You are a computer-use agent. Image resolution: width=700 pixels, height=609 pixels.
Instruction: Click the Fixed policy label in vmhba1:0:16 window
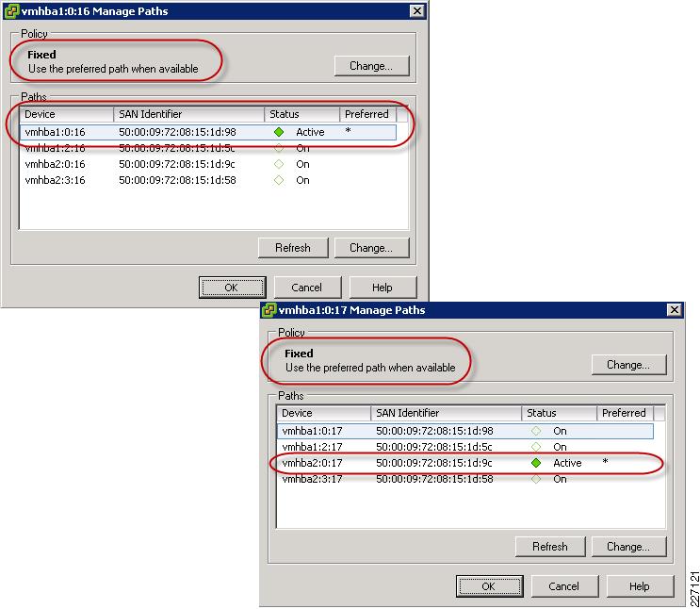[42, 55]
